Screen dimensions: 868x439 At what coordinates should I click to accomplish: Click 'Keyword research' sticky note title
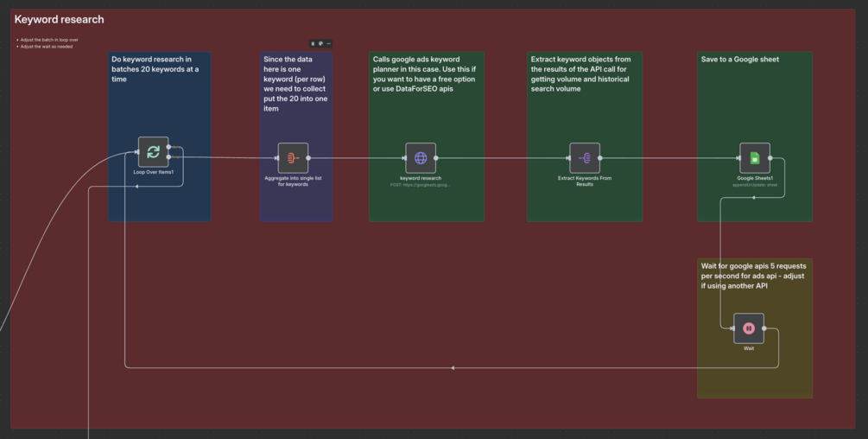pos(60,19)
